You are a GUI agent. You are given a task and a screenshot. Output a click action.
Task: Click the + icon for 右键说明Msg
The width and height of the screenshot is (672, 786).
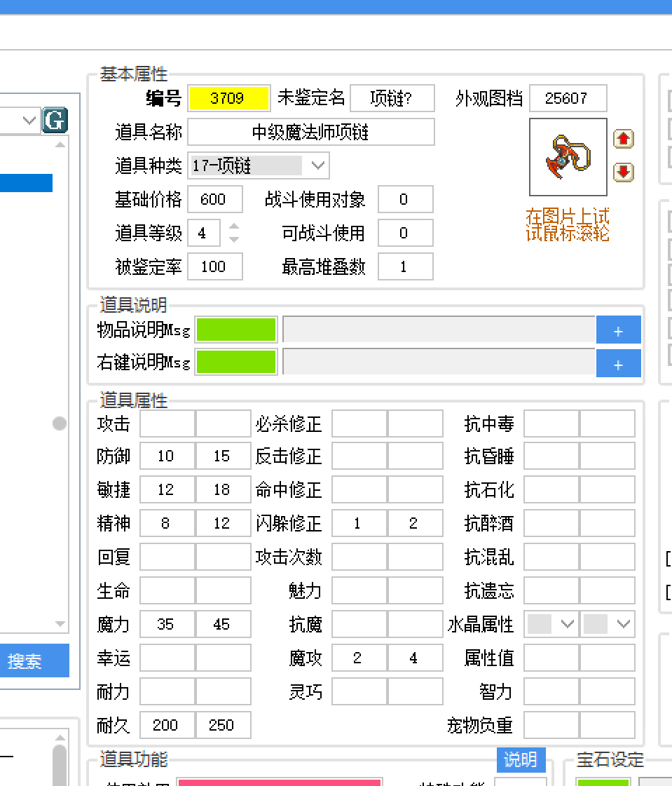coord(619,363)
